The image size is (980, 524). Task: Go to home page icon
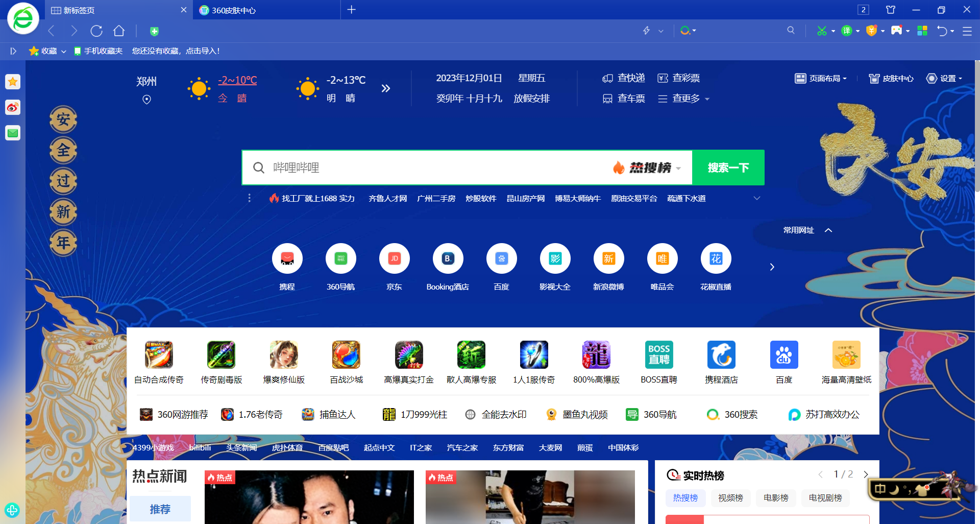tap(119, 31)
